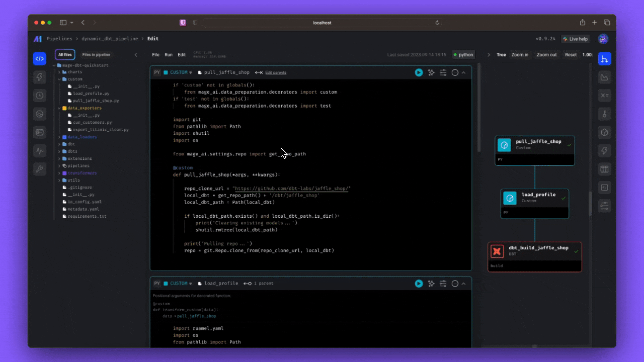The image size is (644, 362).
Task: Open the code editor view in left sidebar
Action: click(40, 58)
